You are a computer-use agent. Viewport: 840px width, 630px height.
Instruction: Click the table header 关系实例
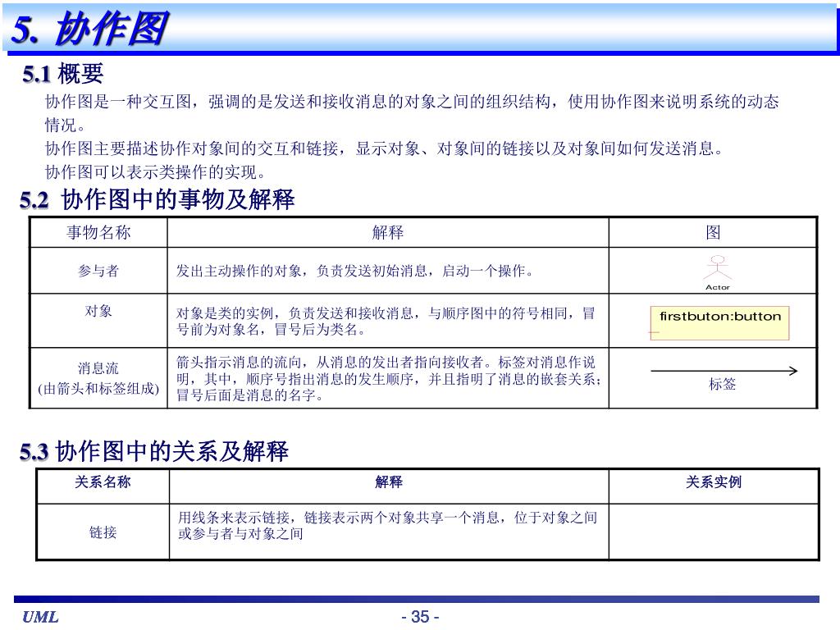coord(714,482)
